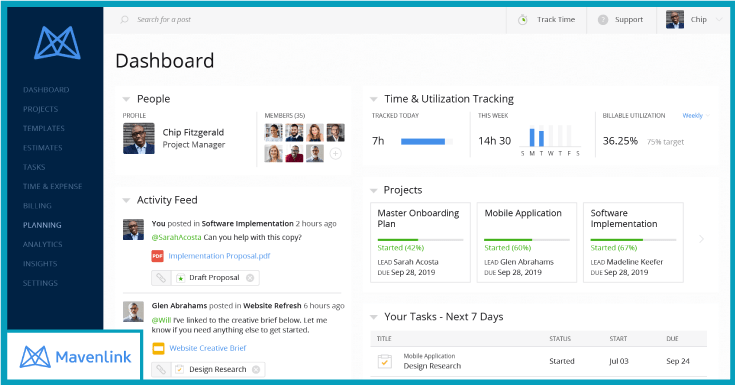The height and width of the screenshot is (385, 735).
Task: Click the add member plus icon
Action: click(x=335, y=153)
